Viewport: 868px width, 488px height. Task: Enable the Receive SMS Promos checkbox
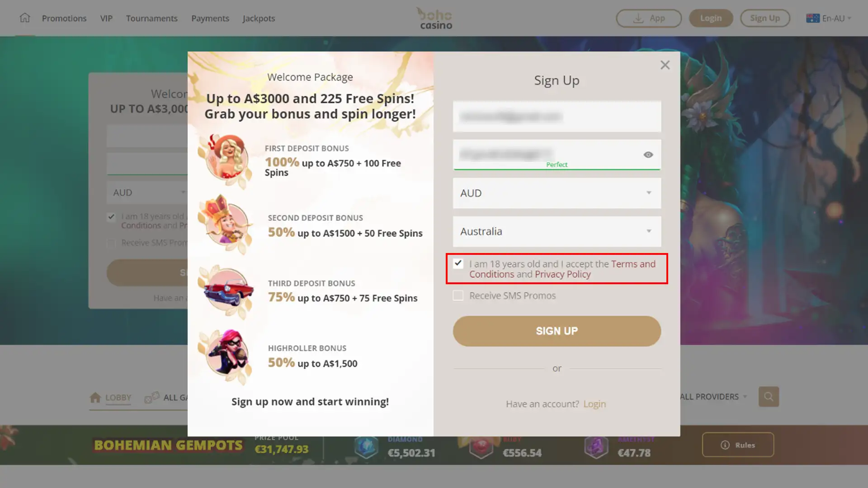pyautogui.click(x=458, y=295)
